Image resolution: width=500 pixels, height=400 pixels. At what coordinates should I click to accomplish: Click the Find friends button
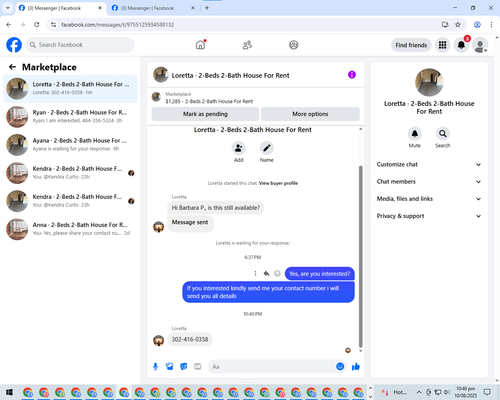click(x=411, y=45)
